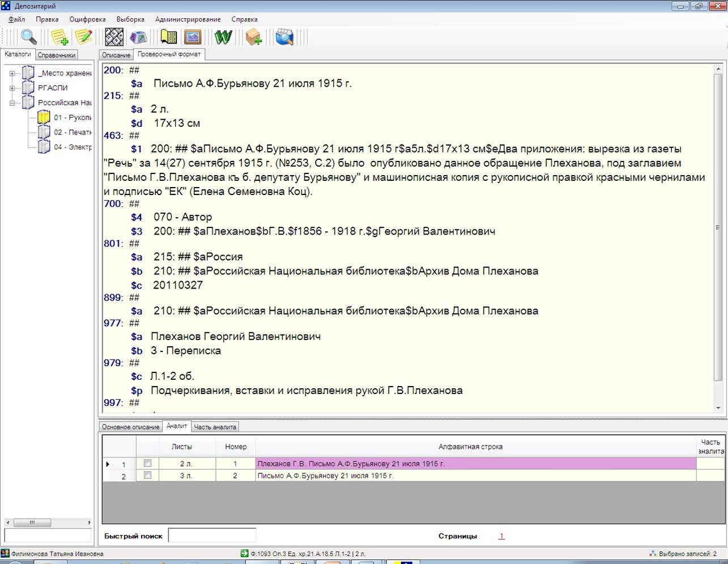Viewport: 728px width, 564px height.
Task: Click user icon beside Филимонова Татьяна Ивановна
Action: [x=5, y=553]
